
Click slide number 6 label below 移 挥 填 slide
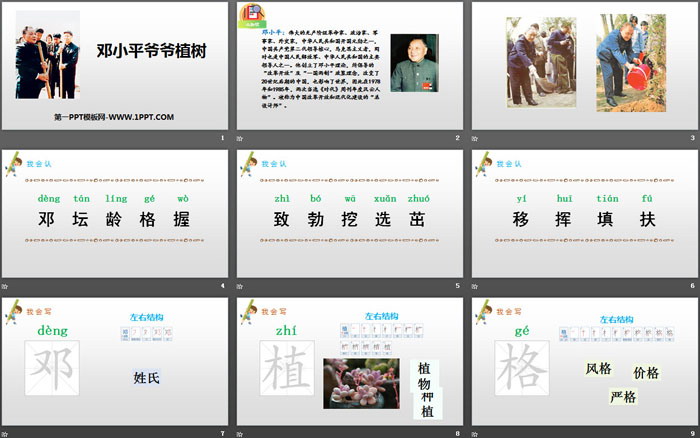coord(692,286)
